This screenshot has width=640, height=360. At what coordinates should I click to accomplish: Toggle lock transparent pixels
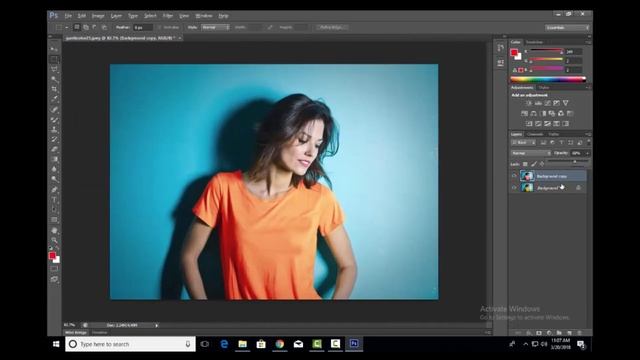pyautogui.click(x=525, y=164)
